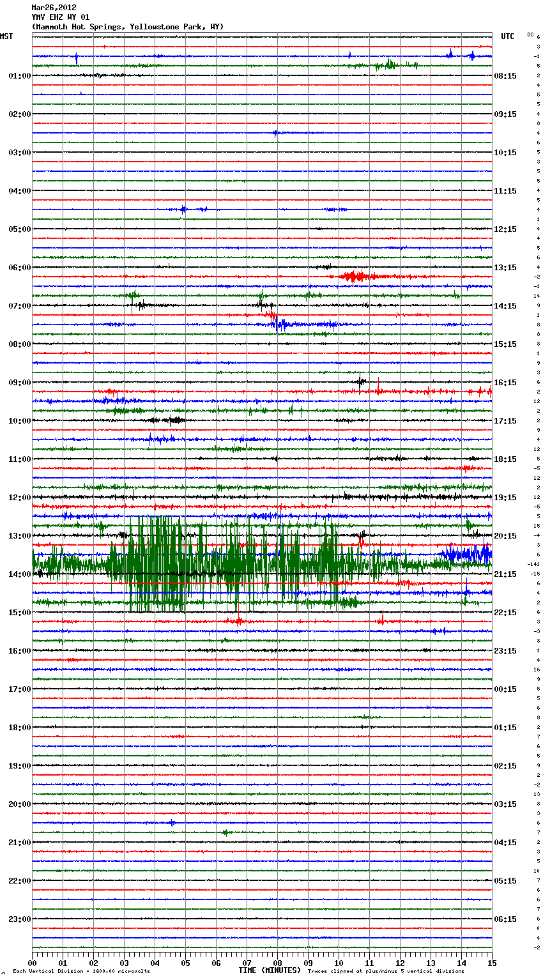
Task: Select the station code YMV EHZ WY 01
Action: tap(61, 17)
